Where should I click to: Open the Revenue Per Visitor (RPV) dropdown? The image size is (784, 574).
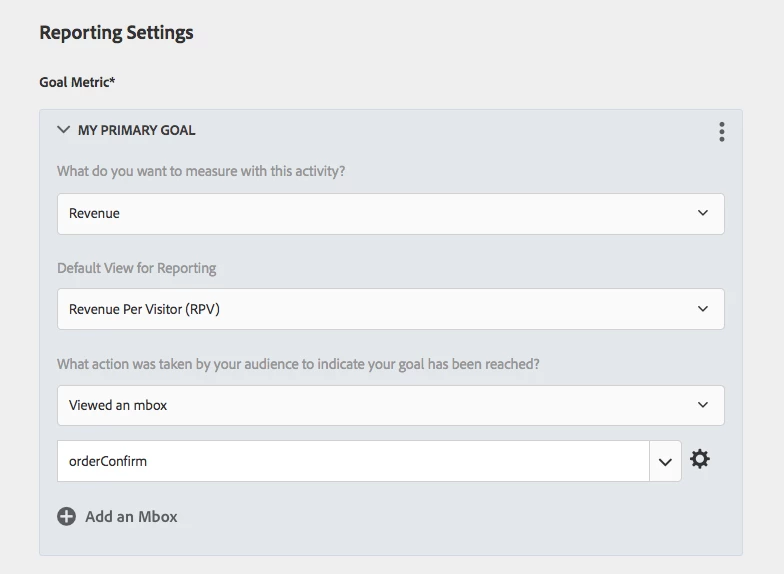tap(380, 309)
